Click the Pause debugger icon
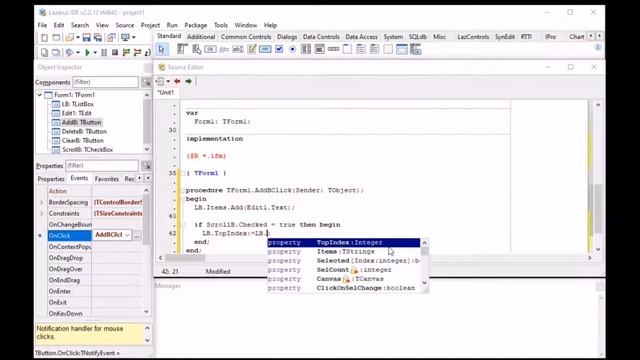The image size is (640, 360). tap(104, 52)
